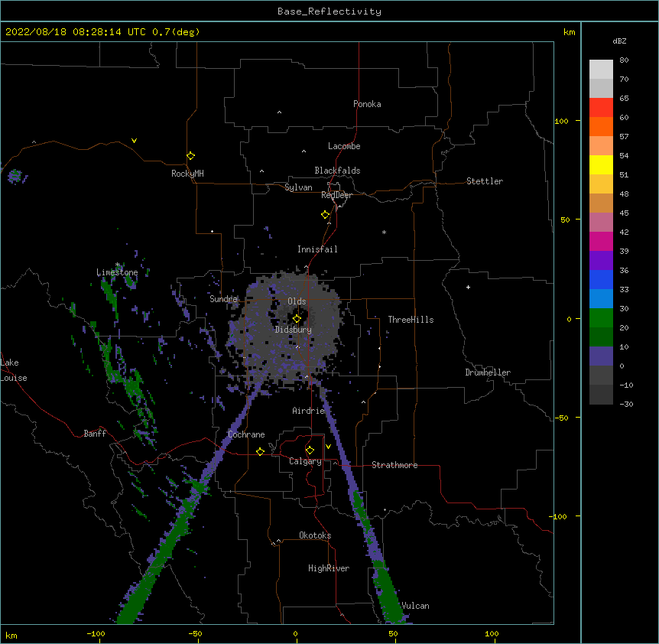The height and width of the screenshot is (644, 659).
Task: Click the Airdrie label
Action: coord(308,411)
